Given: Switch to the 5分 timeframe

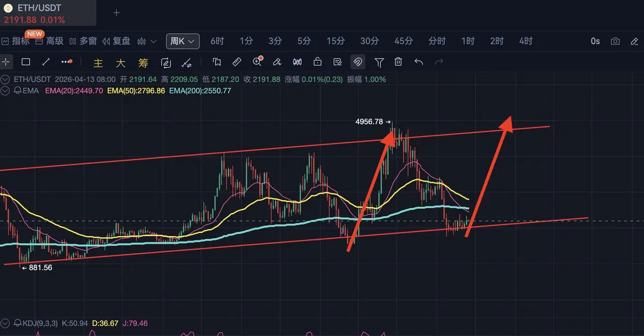Looking at the screenshot, I should tap(304, 41).
